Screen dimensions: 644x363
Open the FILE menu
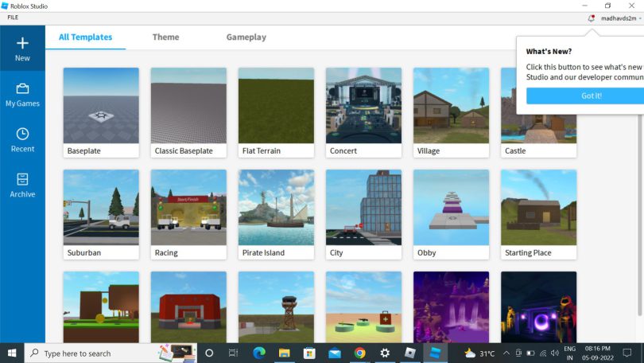tap(13, 18)
